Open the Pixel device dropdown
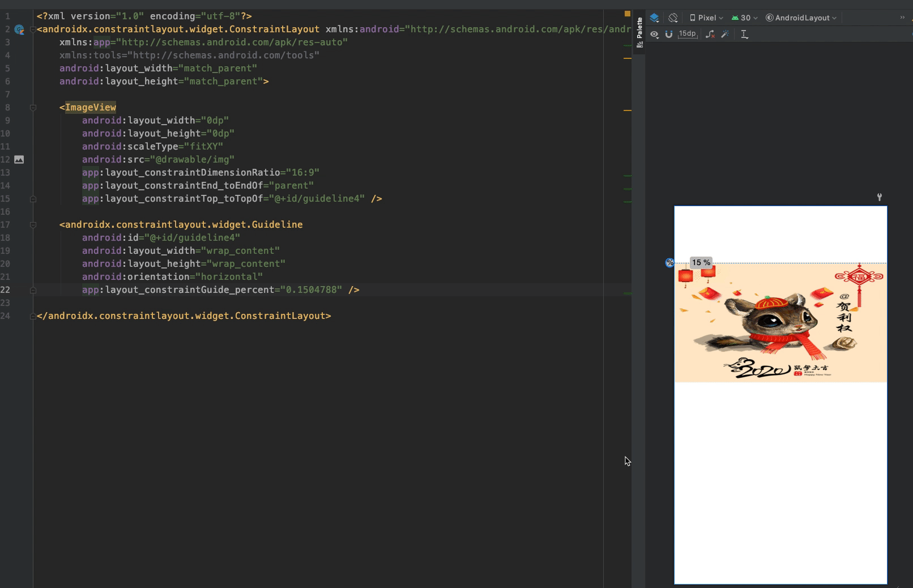Screen dimensions: 913x588 [706, 18]
